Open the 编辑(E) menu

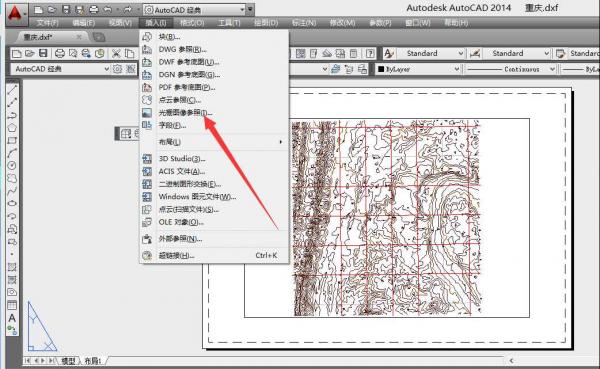click(x=83, y=23)
